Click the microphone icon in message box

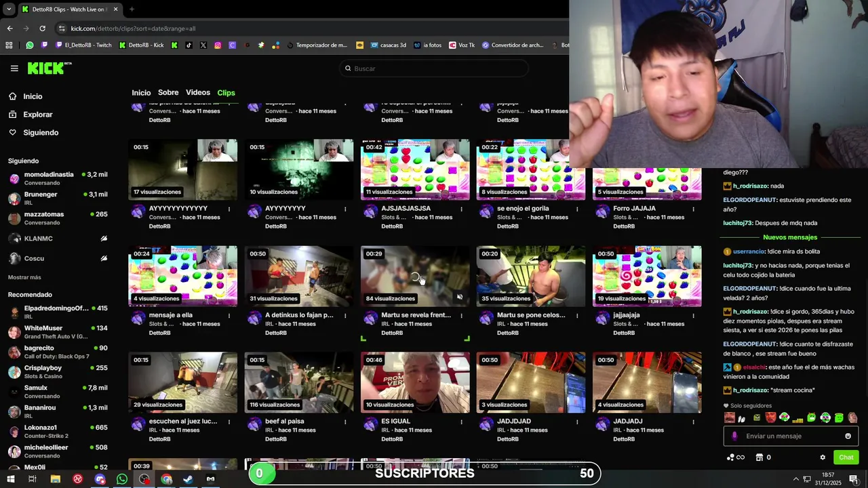[x=734, y=436]
